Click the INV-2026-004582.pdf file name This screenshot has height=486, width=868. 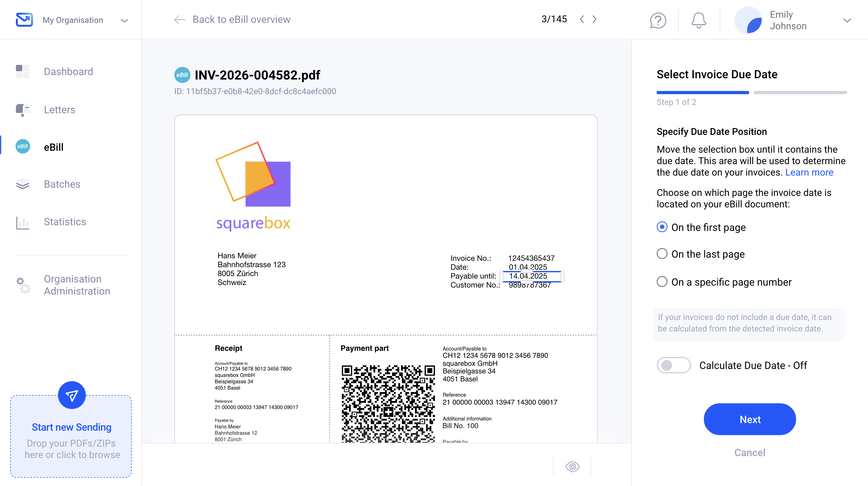(257, 75)
